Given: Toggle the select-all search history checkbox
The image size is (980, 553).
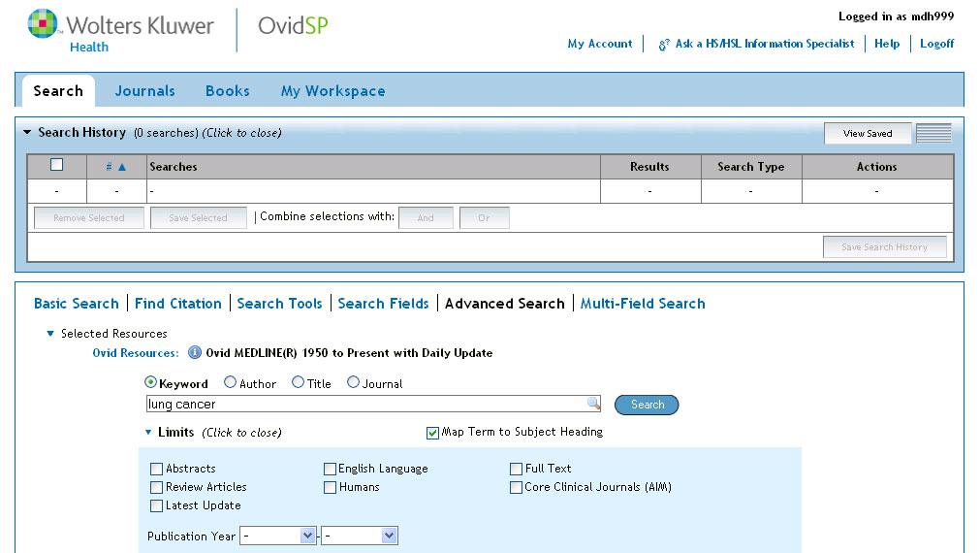Looking at the screenshot, I should [57, 165].
